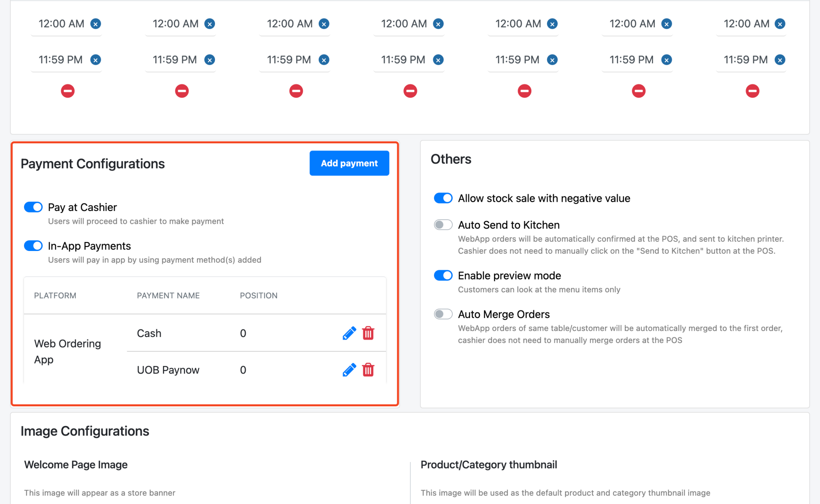This screenshot has width=820, height=504.
Task: Open the fourth 12:00 AM time selector
Action: coord(404,24)
